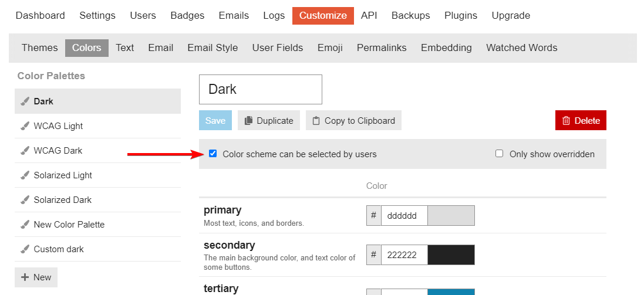Viewport: 644px width, 295px height.
Task: Switch to the Themes sub-tab
Action: tap(40, 48)
